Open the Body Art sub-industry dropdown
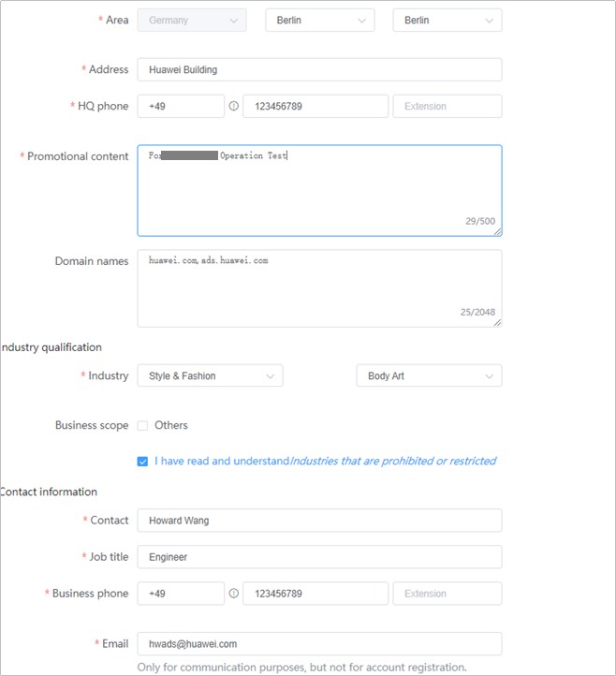The image size is (616, 676). pyautogui.click(x=429, y=376)
